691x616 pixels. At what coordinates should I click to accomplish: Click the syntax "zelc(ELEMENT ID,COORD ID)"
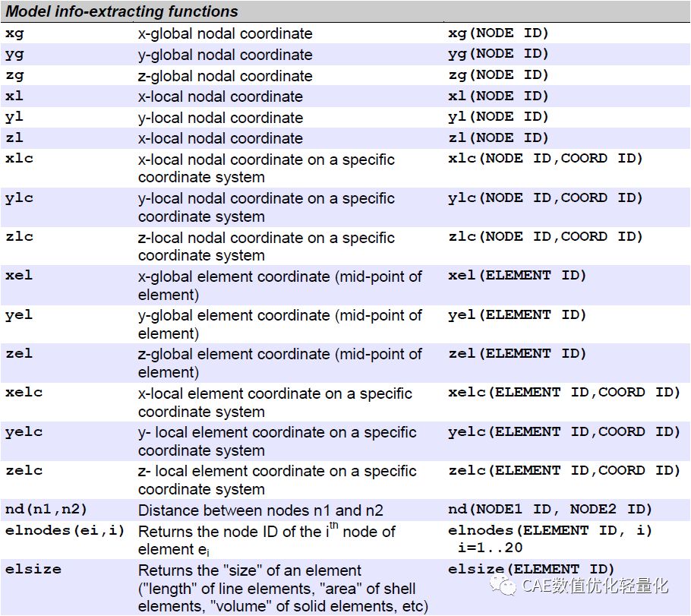point(564,470)
